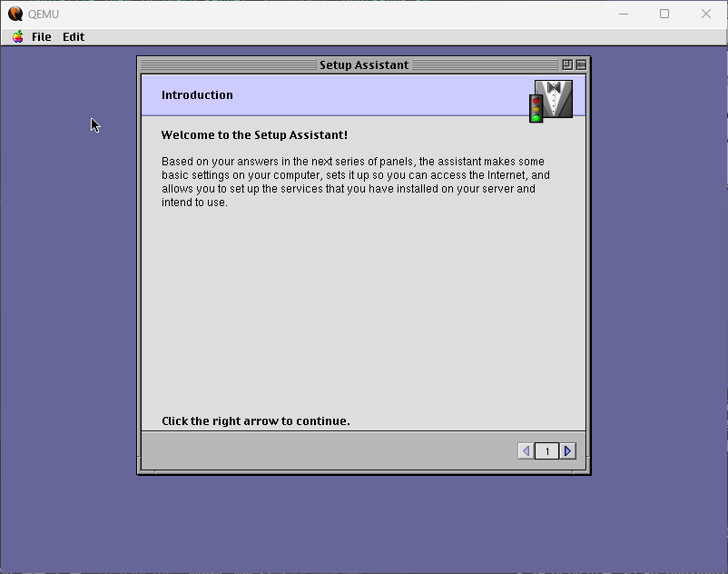Maximize the QEMU window
The image size is (728, 574).
coord(664,14)
